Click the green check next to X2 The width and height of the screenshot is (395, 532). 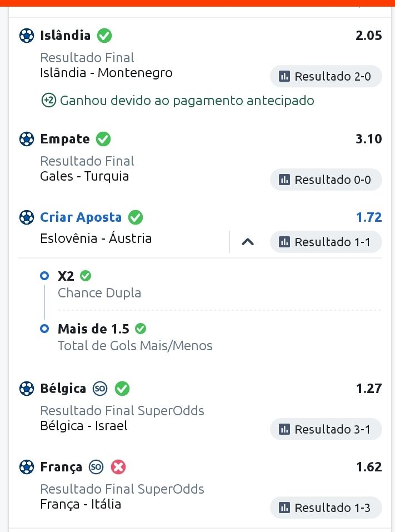[86, 276]
